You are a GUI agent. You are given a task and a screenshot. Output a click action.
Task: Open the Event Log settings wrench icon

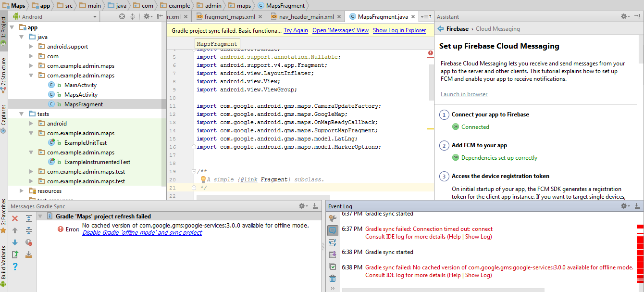332,218
